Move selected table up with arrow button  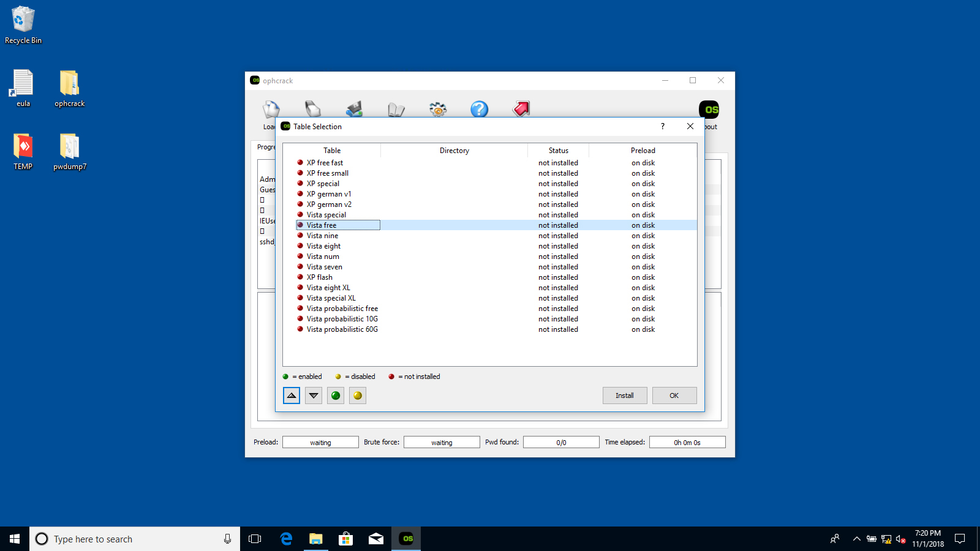click(292, 395)
